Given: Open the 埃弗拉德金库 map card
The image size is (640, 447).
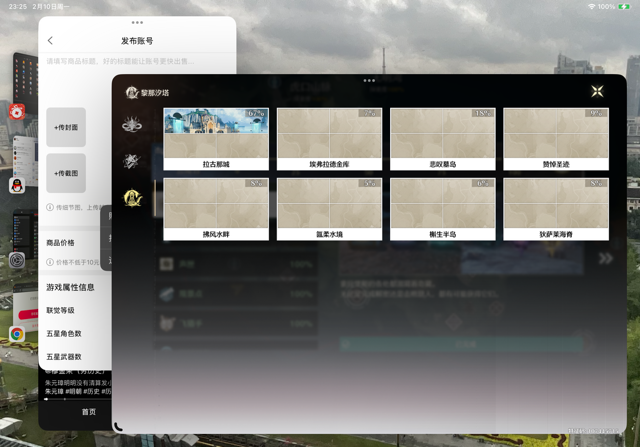Looking at the screenshot, I should point(329,139).
